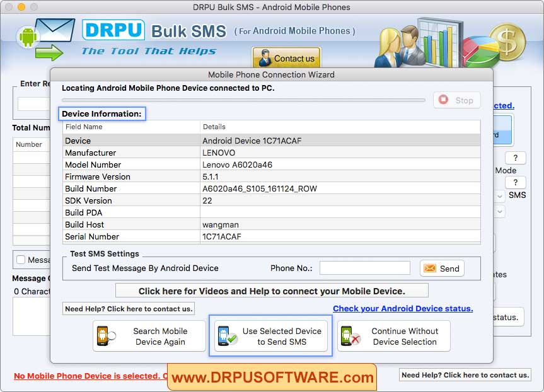Click the Number column header in main window
544x392 pixels.
[32, 144]
